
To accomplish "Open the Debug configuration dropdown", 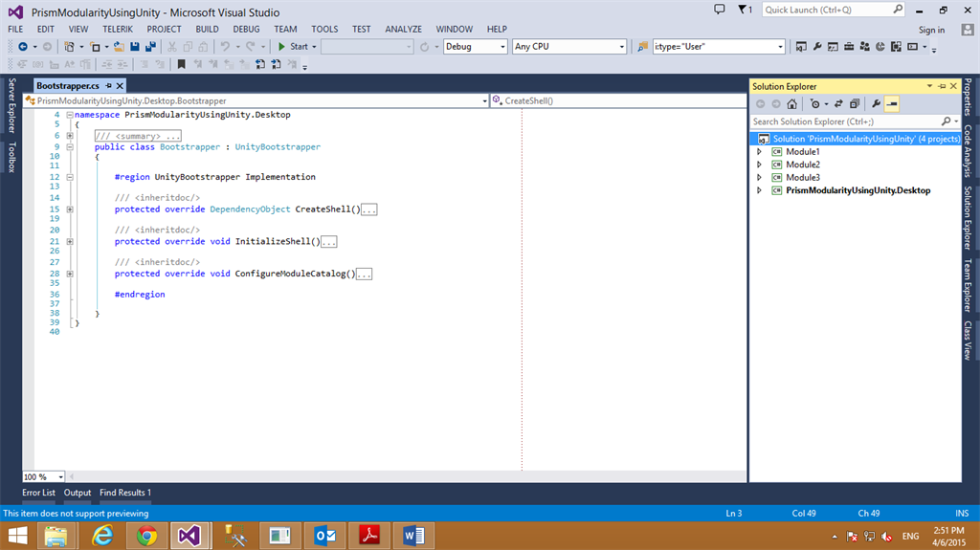I will (502, 47).
